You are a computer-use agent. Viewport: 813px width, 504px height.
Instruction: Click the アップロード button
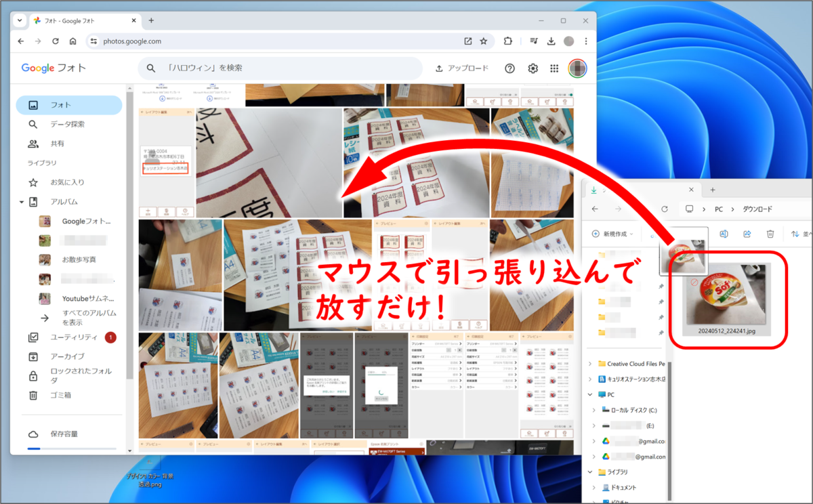[461, 68]
